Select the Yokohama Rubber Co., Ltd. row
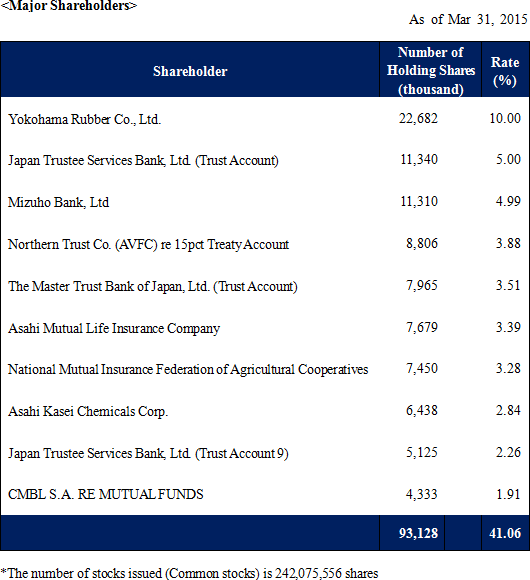The image size is (530, 580). pos(265,119)
